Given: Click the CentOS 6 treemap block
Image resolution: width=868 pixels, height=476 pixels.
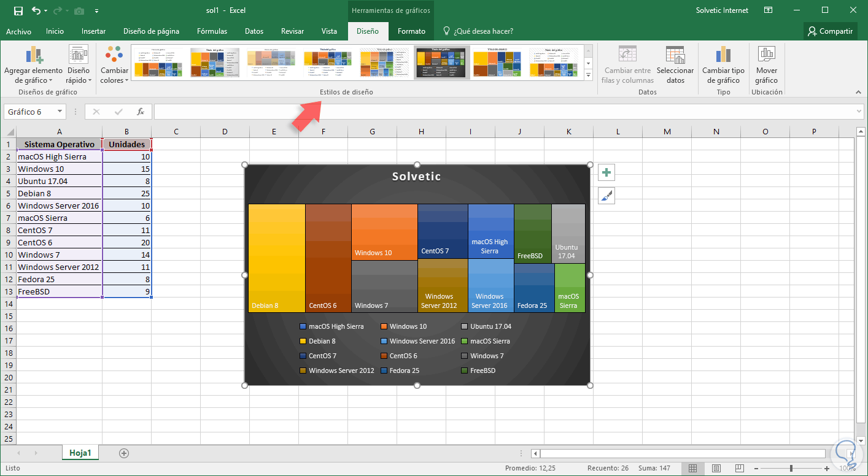Looking at the screenshot, I should pos(328,258).
